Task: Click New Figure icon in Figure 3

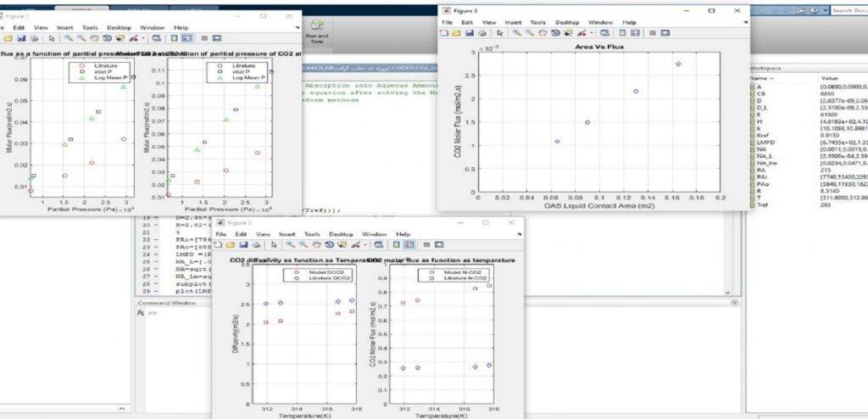Action: (444, 33)
